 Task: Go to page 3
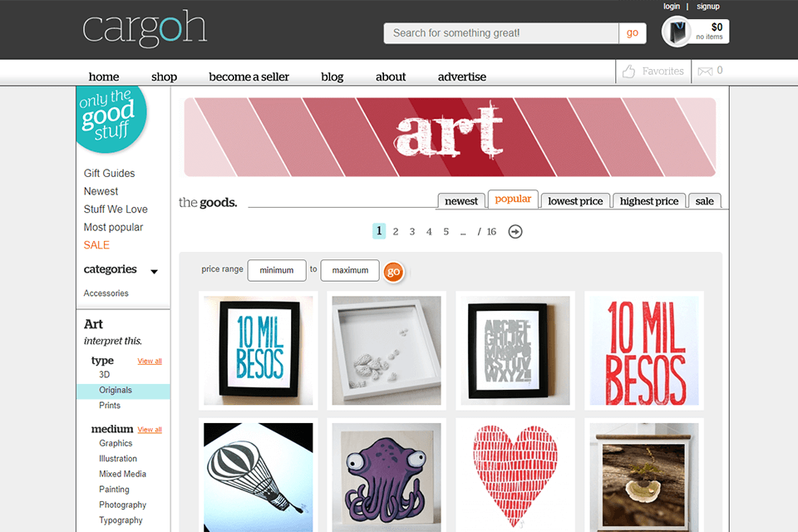click(412, 232)
